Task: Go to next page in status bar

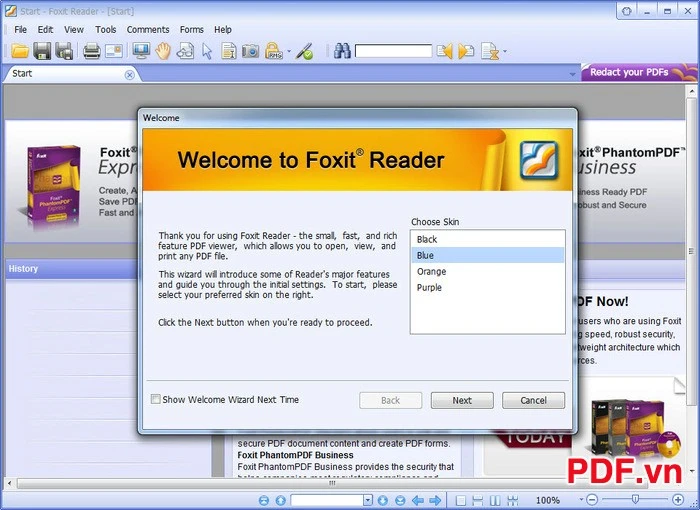Action: click(383, 500)
